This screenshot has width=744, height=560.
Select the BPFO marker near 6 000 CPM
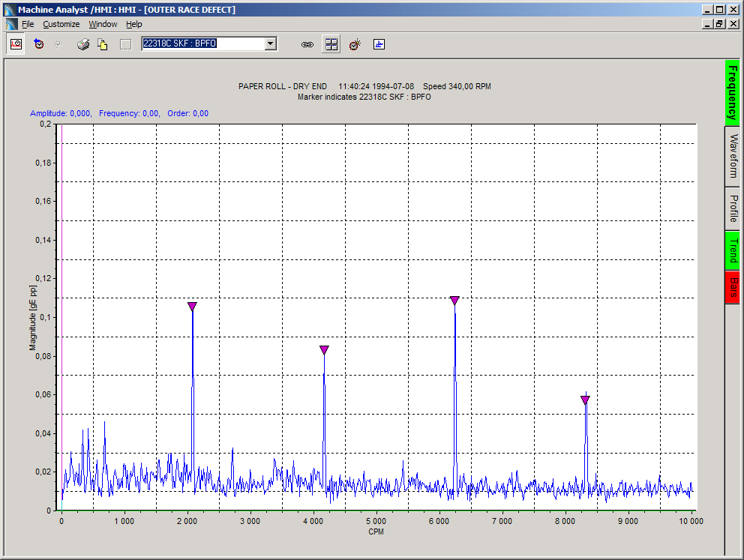[454, 300]
